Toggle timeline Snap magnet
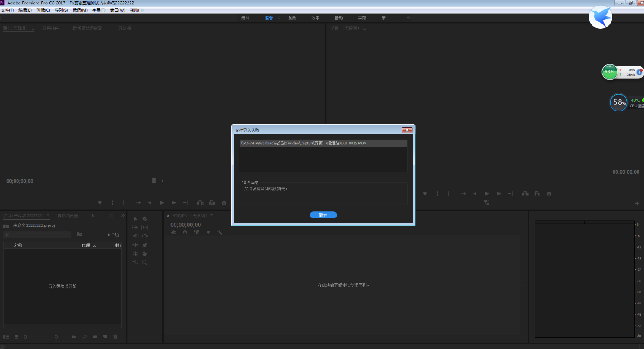 pyautogui.click(x=185, y=232)
